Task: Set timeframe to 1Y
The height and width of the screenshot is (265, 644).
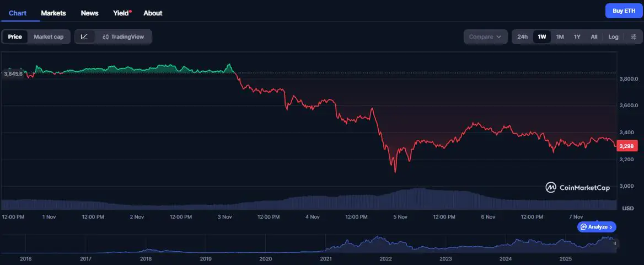Action: pos(577,36)
